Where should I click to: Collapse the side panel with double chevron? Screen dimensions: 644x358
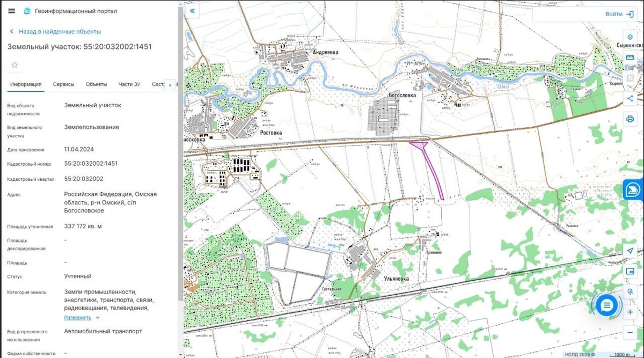pyautogui.click(x=192, y=11)
